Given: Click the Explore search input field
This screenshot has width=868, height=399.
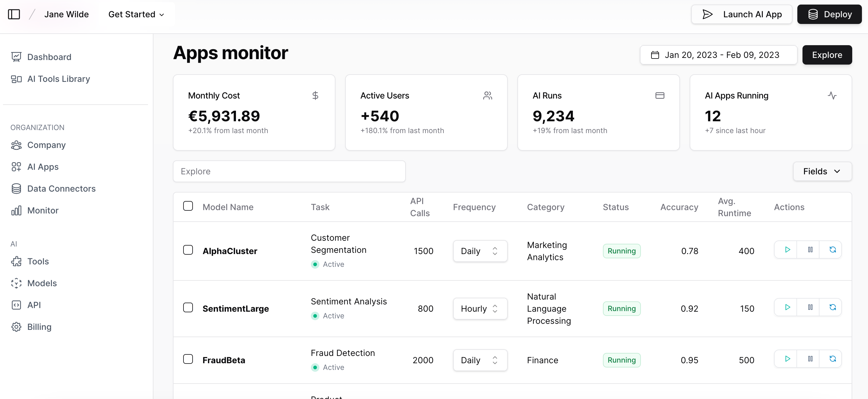Looking at the screenshot, I should (290, 171).
